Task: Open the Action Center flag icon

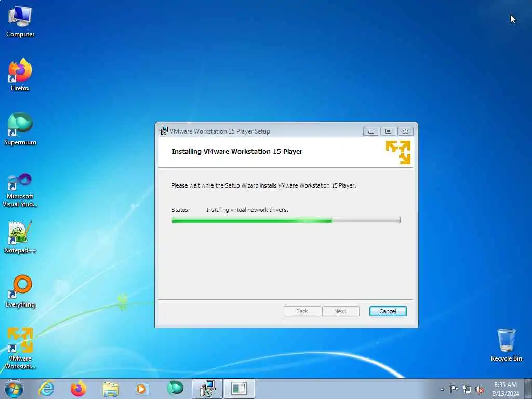Action: tap(454, 389)
